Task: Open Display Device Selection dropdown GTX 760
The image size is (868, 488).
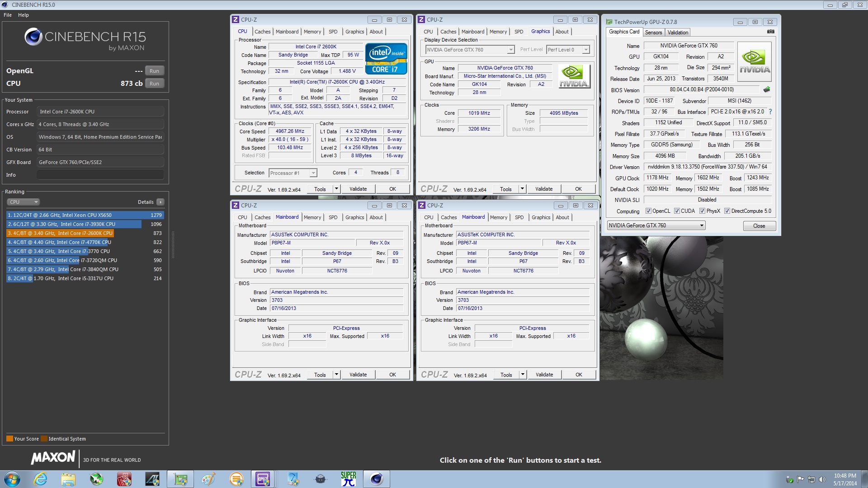Action: (x=470, y=50)
